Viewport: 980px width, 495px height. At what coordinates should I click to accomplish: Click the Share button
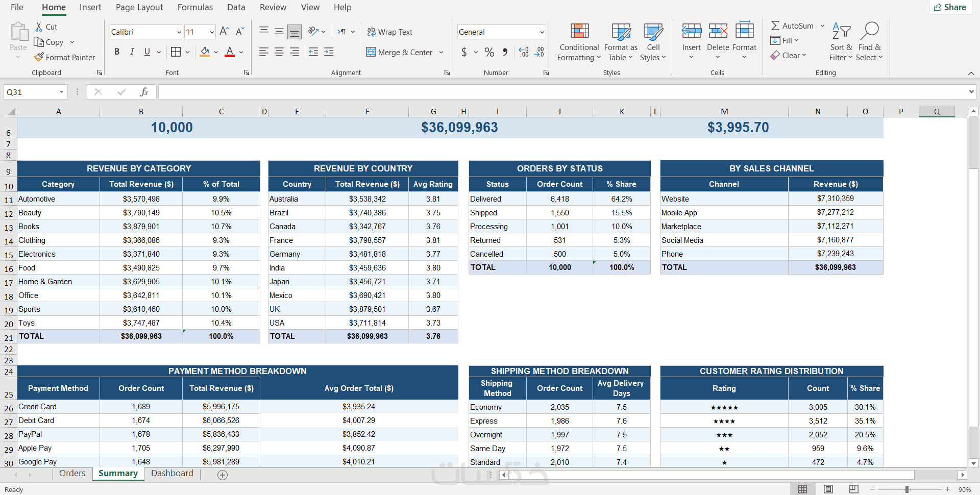950,7
